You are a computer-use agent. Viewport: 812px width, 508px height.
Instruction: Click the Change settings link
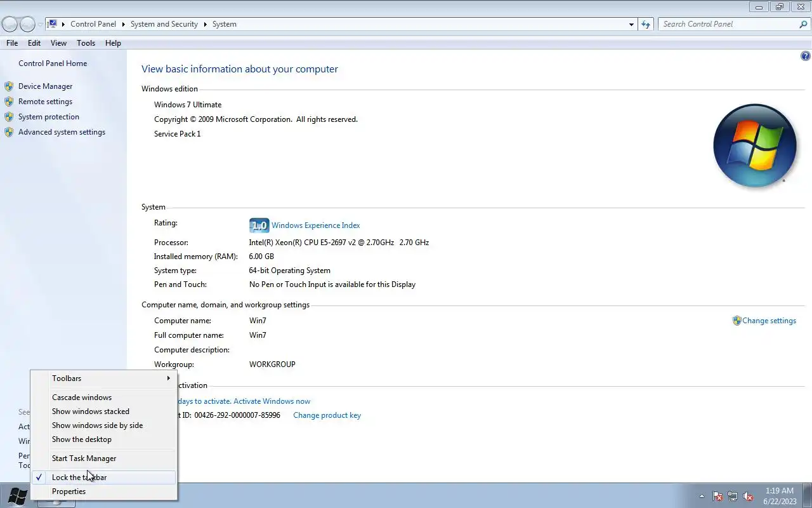pyautogui.click(x=769, y=321)
